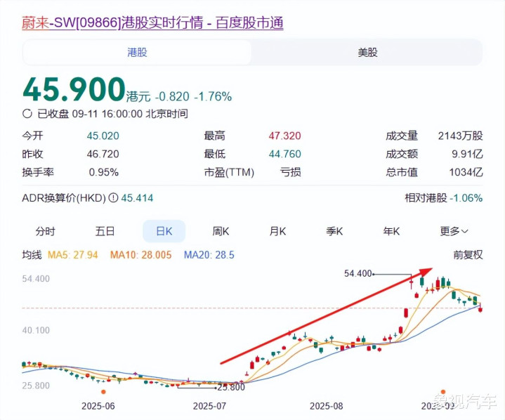Image resolution: width=505 pixels, height=420 pixels.
Task: Click the MA20: 28.5 indicator label
Action: pos(209,255)
